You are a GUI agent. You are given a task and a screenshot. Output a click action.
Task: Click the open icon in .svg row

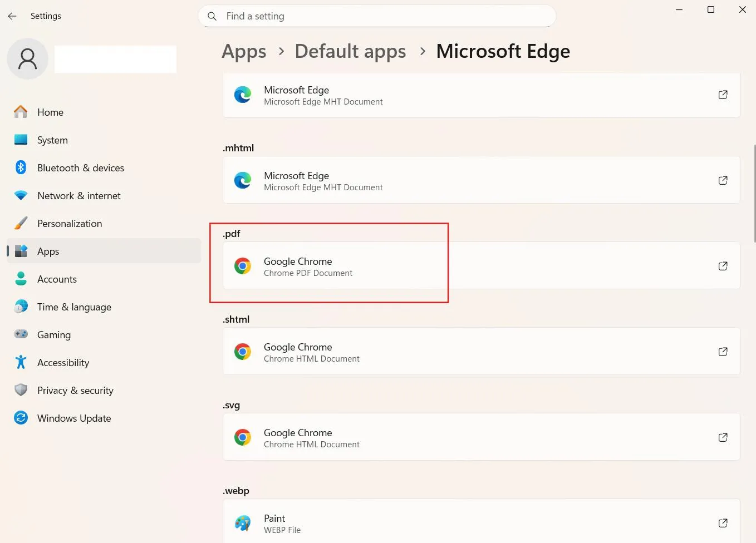tap(723, 437)
